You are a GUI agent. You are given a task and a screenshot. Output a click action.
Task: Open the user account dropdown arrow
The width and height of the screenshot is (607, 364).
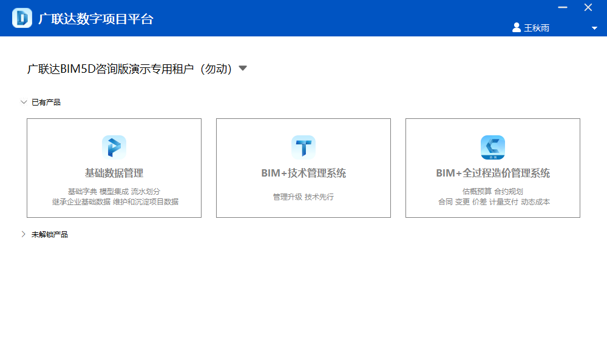pyautogui.click(x=594, y=29)
